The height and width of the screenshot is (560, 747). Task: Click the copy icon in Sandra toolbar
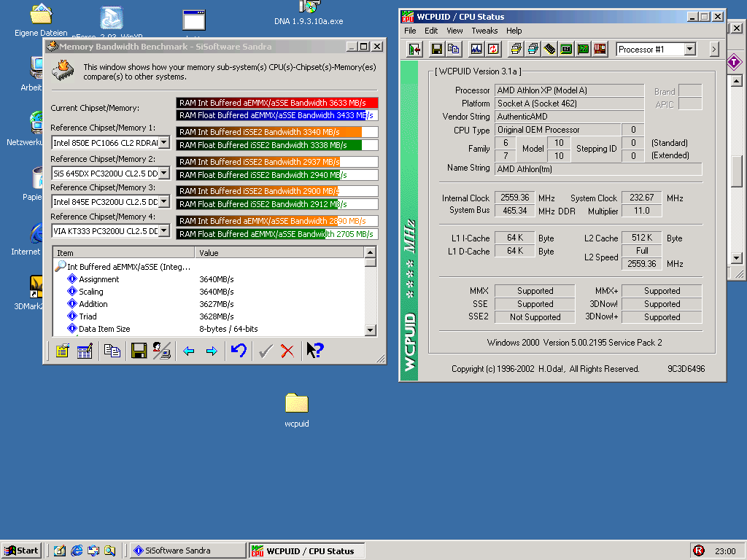click(x=112, y=351)
